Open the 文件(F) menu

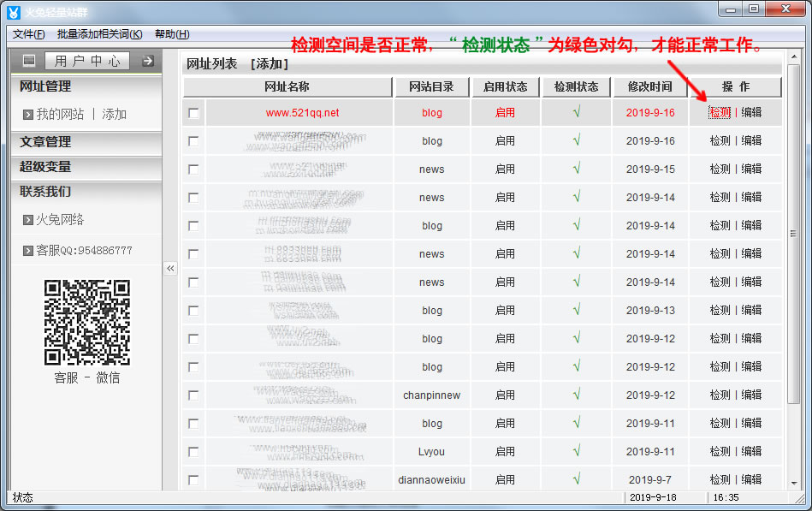point(29,34)
